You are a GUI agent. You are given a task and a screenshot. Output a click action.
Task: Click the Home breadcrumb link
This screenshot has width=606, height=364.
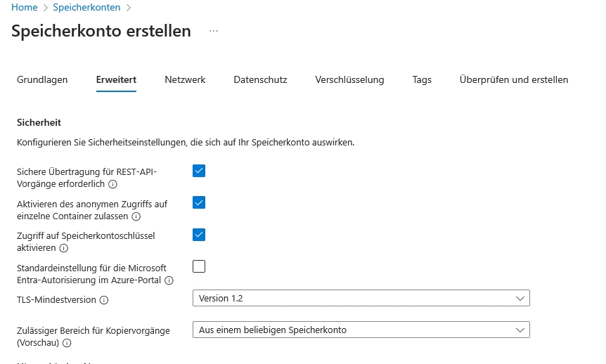[24, 7]
